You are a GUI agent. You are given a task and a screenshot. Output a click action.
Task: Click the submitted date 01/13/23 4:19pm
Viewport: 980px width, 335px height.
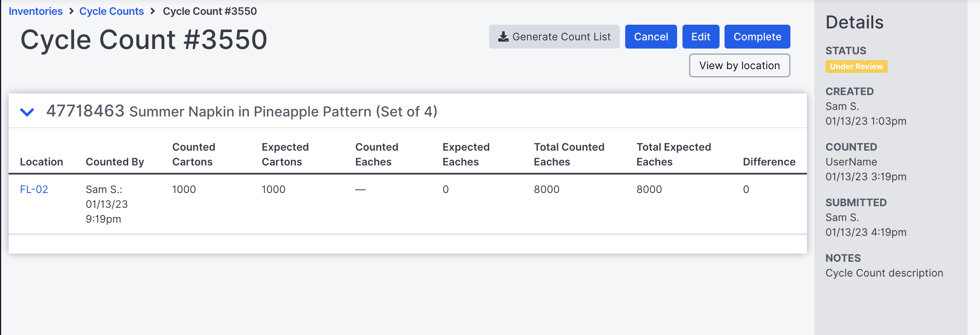point(866,232)
